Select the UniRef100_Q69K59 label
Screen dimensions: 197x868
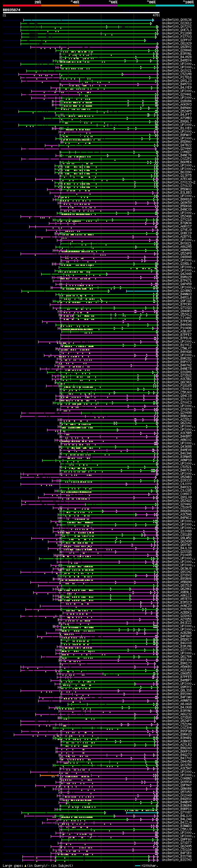coord(176,203)
